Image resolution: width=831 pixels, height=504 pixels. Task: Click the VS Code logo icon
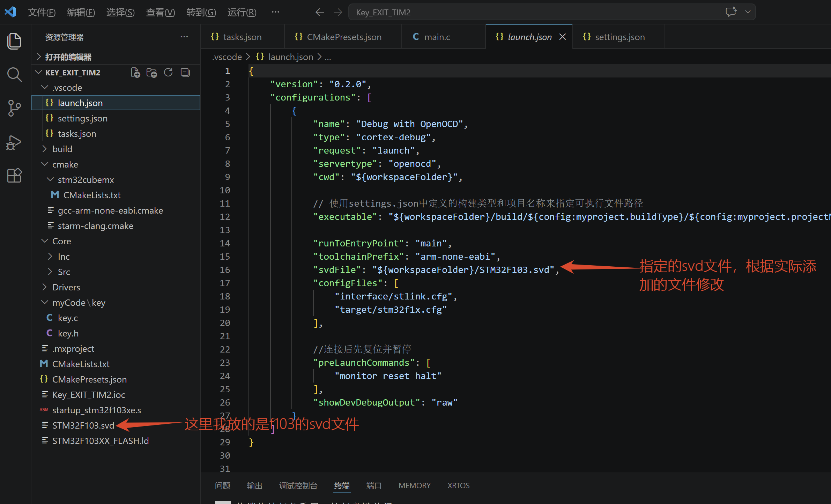click(10, 12)
